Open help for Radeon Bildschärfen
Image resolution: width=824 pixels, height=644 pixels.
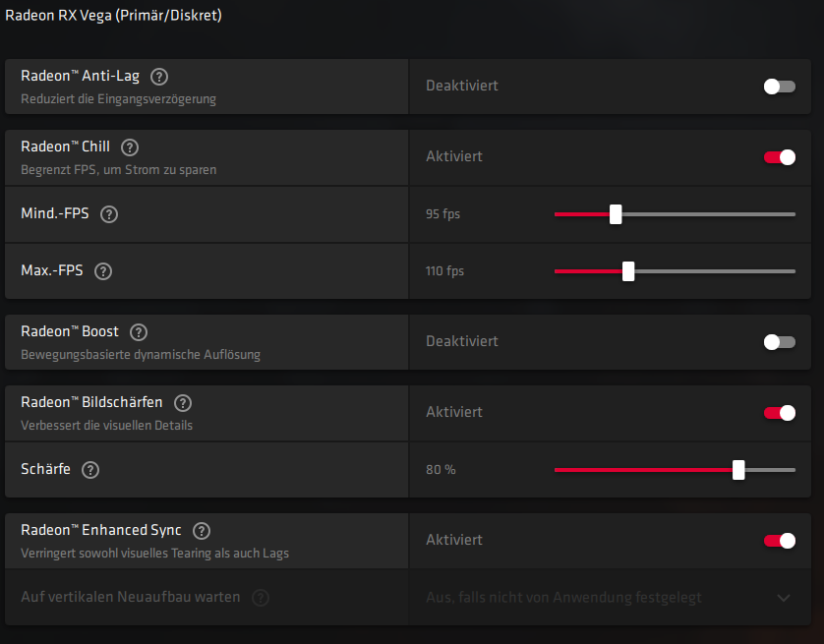[x=182, y=403]
